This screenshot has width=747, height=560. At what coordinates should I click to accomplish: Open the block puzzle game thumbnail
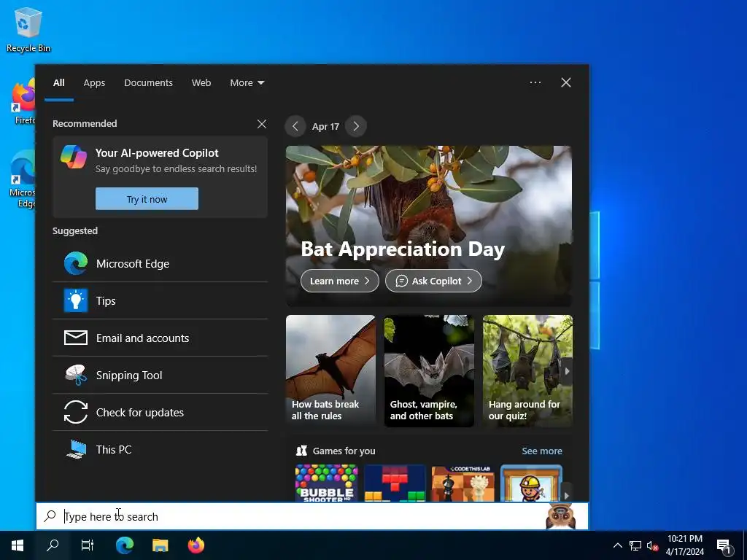tap(395, 483)
